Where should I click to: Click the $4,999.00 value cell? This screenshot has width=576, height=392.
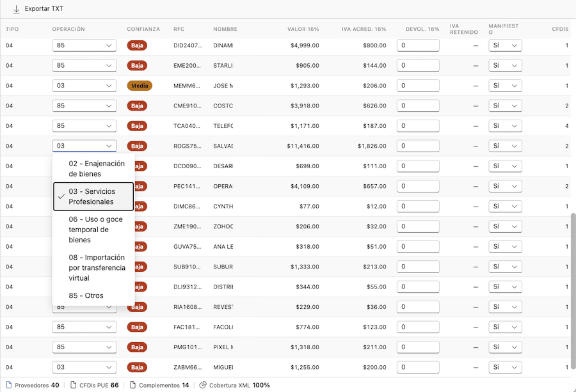click(305, 45)
